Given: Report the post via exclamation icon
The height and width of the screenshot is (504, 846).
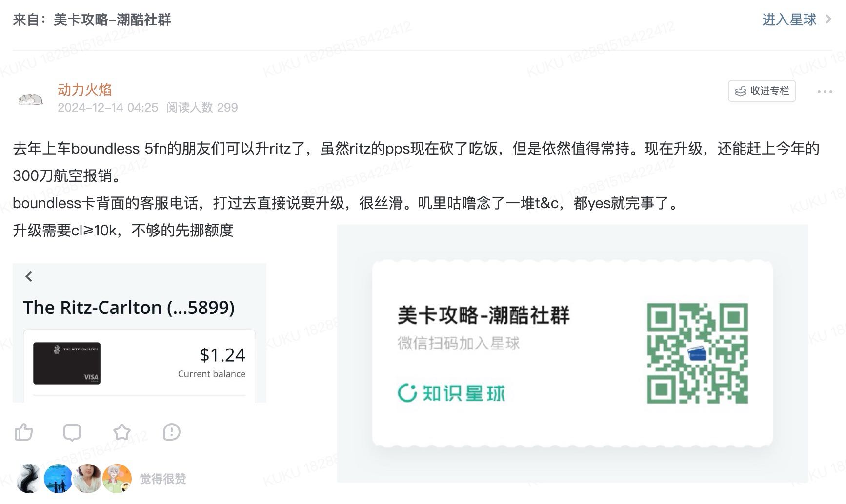Looking at the screenshot, I should pos(172,432).
